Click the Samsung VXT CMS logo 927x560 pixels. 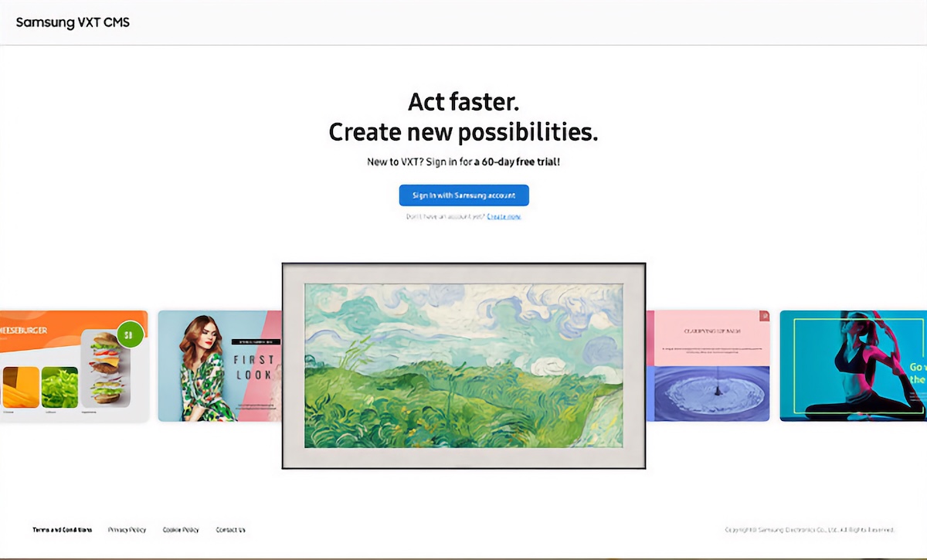pyautogui.click(x=73, y=22)
